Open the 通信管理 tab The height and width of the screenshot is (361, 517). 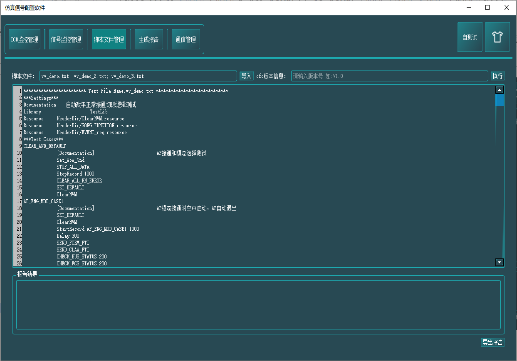pos(186,39)
